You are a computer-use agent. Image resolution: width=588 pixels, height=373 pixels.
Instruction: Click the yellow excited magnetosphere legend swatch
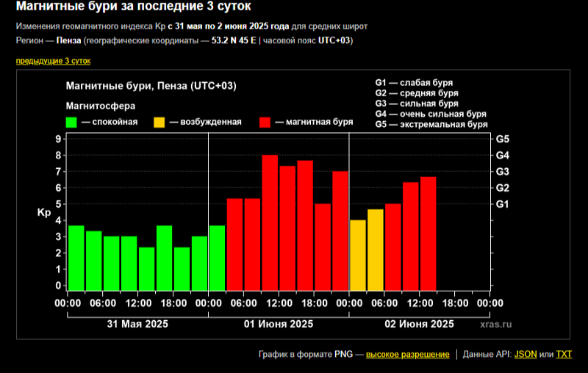[159, 123]
